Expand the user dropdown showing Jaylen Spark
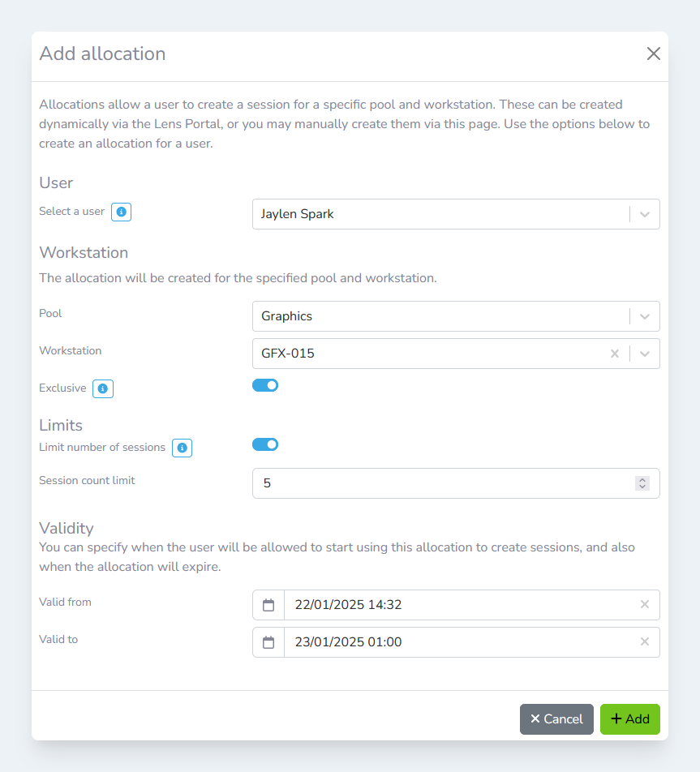The image size is (700, 772). coord(645,214)
